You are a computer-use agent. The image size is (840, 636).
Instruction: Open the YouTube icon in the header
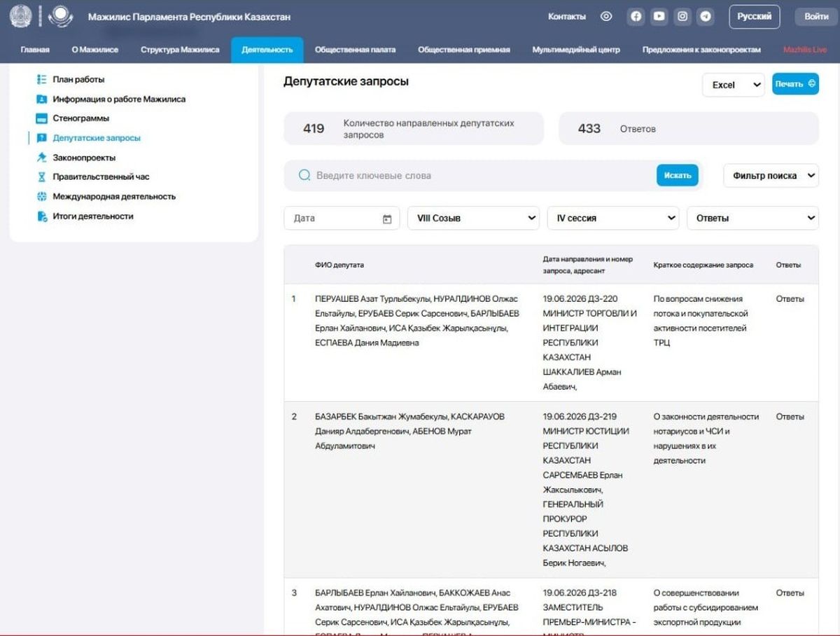click(659, 17)
